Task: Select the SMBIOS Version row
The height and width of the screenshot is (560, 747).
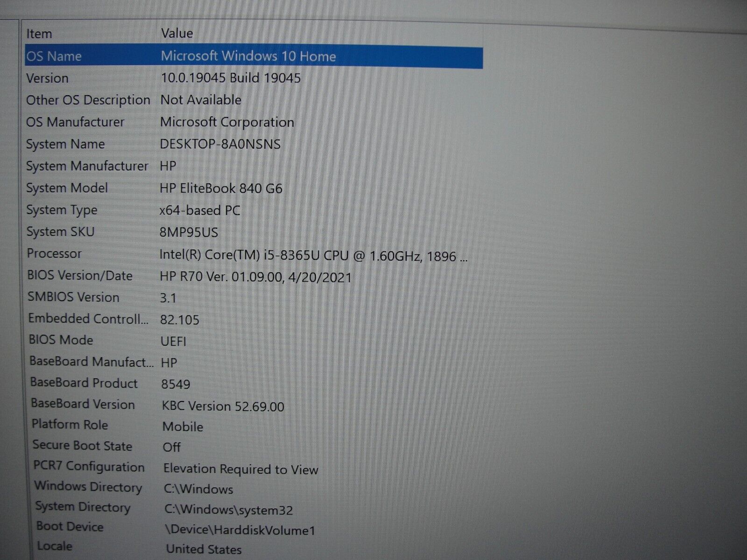Action: pos(73,297)
